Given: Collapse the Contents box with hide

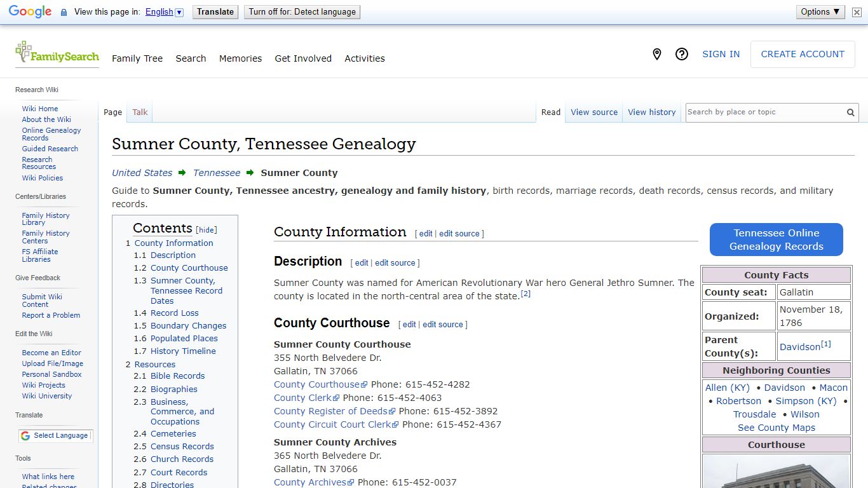Looking at the screenshot, I should [x=207, y=230].
